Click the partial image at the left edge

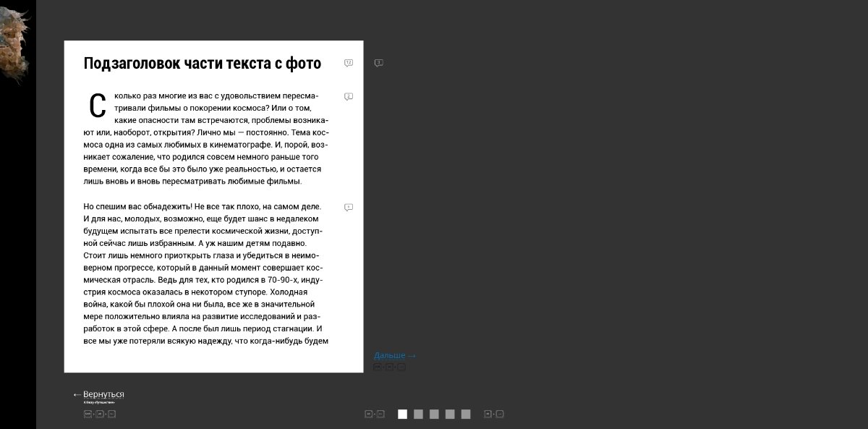pyautogui.click(x=14, y=43)
